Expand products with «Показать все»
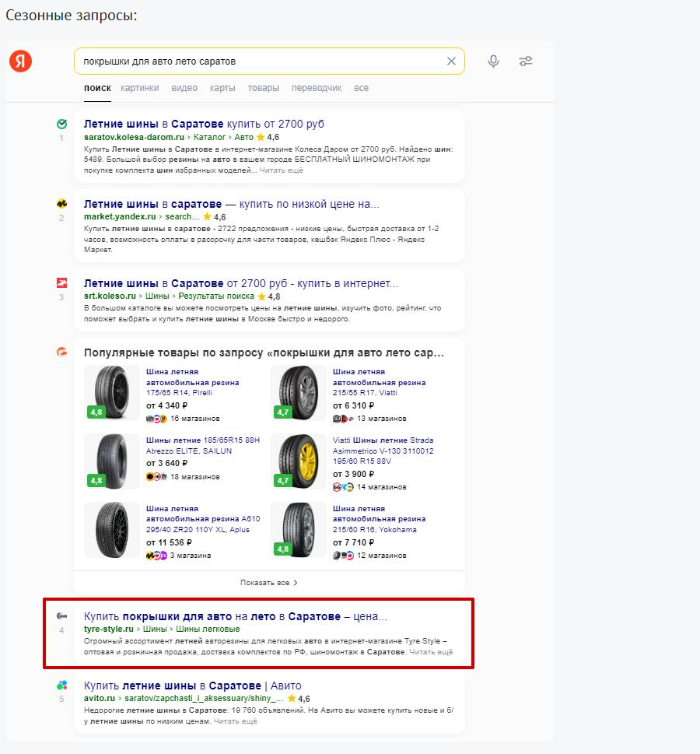 click(x=269, y=582)
